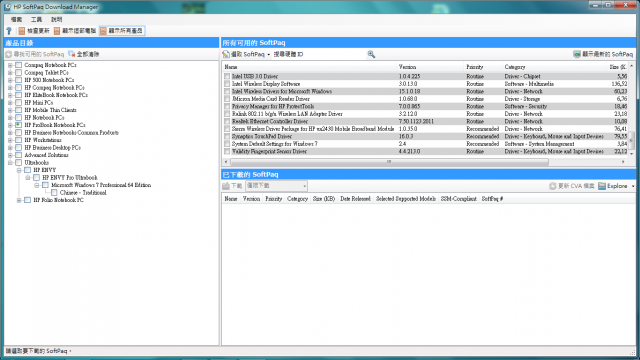The width and height of the screenshot is (640, 360).
Task: Click the magnifier search icon for hardware ID
Action: (x=371, y=54)
